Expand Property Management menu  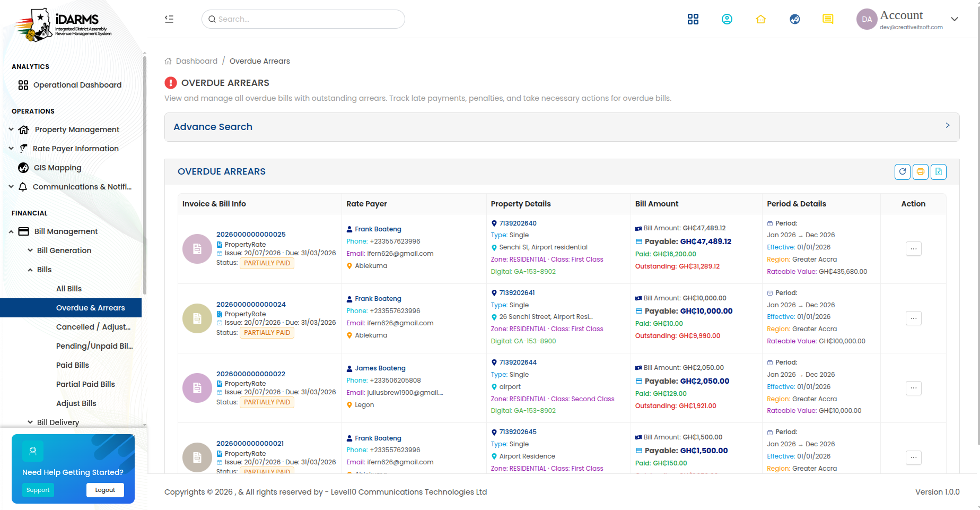(71, 129)
